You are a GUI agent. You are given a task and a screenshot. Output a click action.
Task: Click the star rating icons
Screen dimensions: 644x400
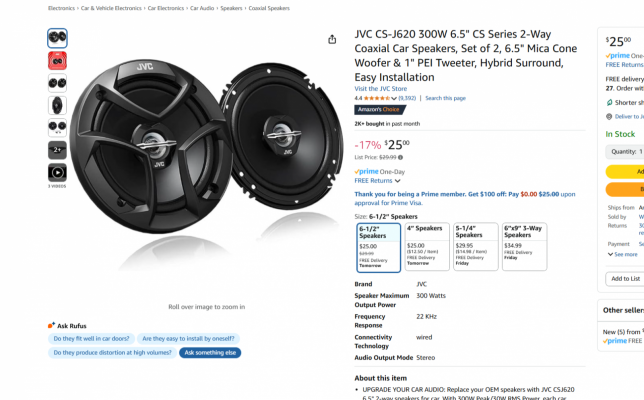[x=375, y=98]
